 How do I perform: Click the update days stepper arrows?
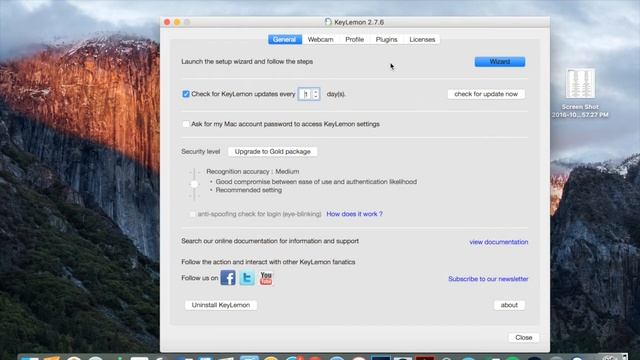coord(316,94)
